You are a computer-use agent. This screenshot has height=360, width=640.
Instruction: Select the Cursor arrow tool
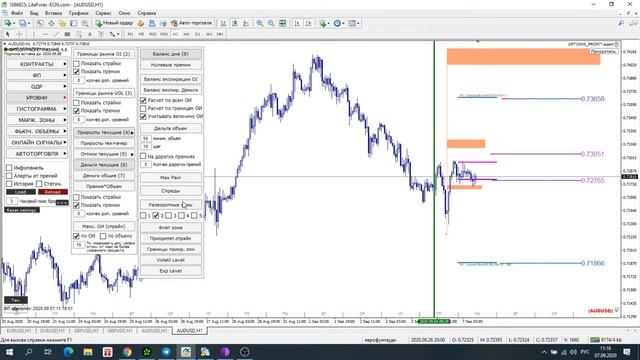8,34
